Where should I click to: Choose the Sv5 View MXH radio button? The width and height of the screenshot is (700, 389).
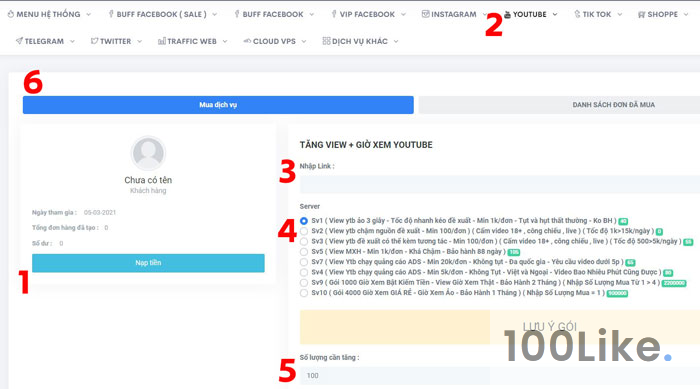pyautogui.click(x=304, y=252)
